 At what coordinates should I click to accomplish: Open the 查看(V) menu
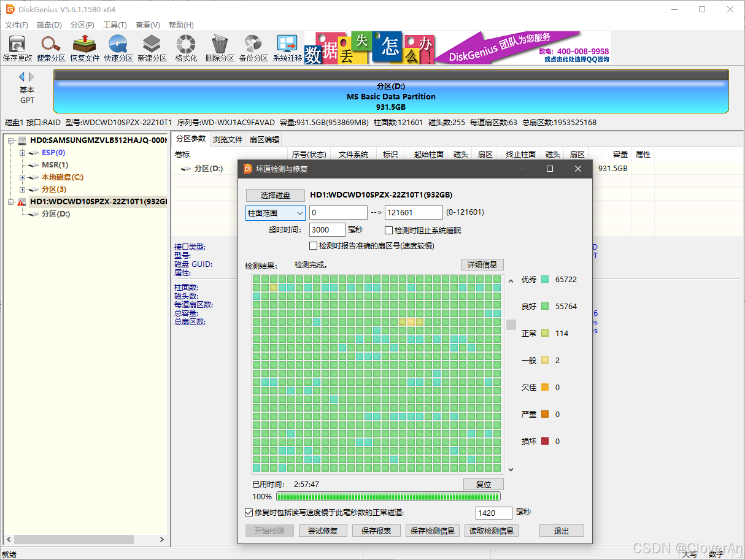point(148,25)
